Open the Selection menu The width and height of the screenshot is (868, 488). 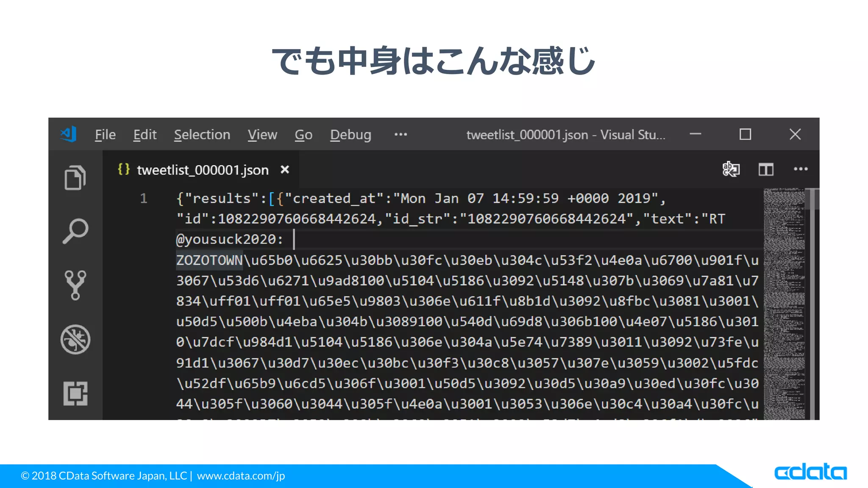coord(202,135)
